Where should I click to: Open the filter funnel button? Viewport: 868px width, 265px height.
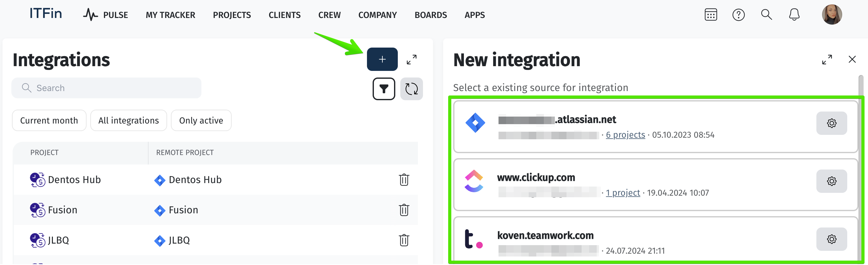click(x=383, y=89)
